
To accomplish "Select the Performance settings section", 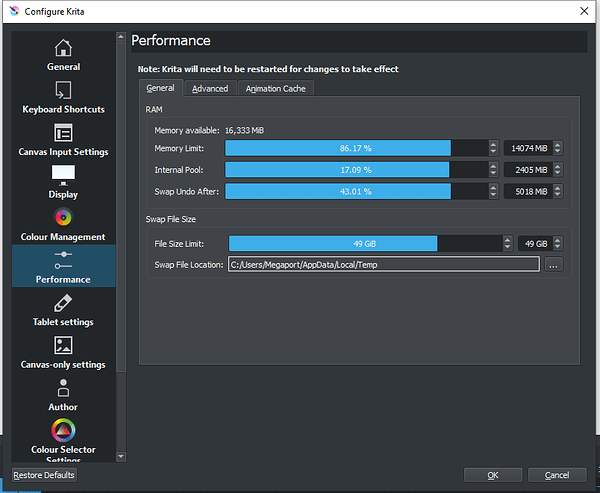I will (x=63, y=266).
